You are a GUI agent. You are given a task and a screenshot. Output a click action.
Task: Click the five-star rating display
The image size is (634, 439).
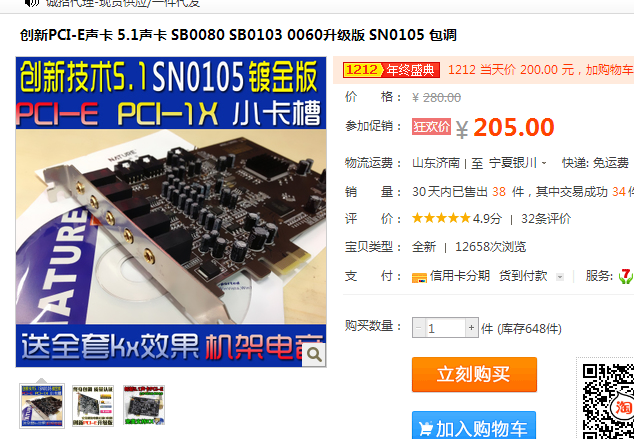(441, 218)
